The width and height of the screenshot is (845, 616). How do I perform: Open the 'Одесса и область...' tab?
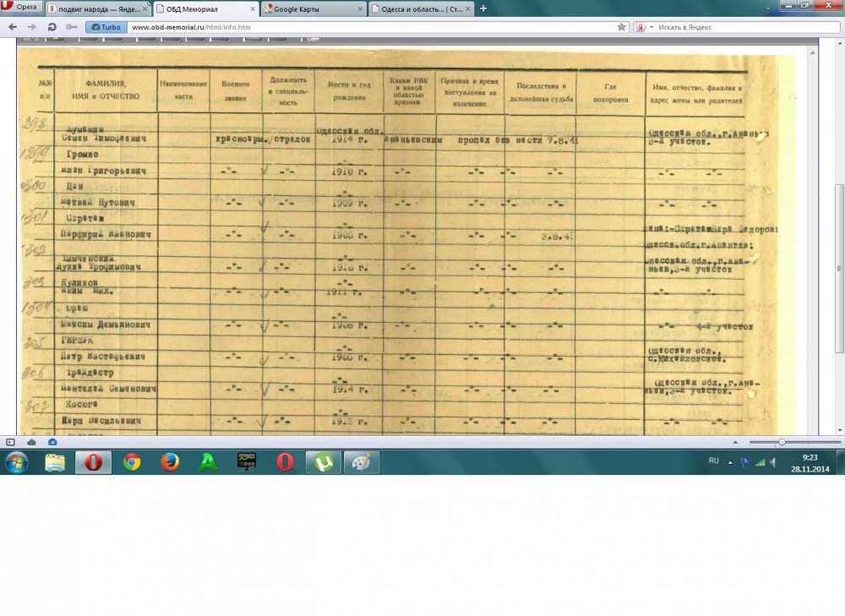(x=421, y=9)
